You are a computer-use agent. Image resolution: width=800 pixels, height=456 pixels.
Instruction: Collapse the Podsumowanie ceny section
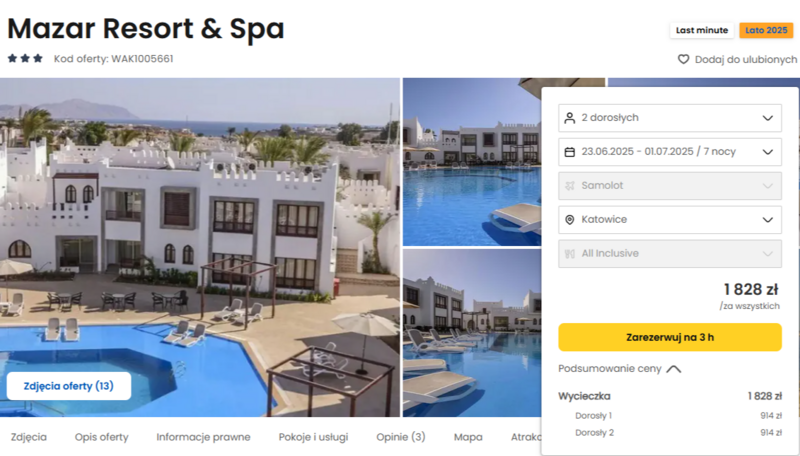tap(619, 369)
